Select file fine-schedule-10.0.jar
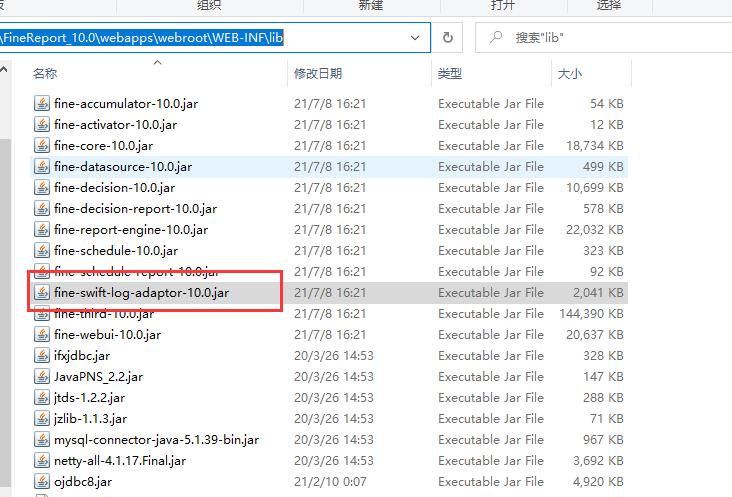 point(116,250)
